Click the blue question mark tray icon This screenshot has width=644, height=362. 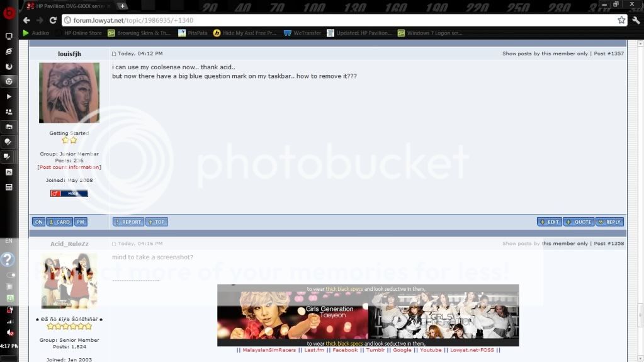(8, 259)
